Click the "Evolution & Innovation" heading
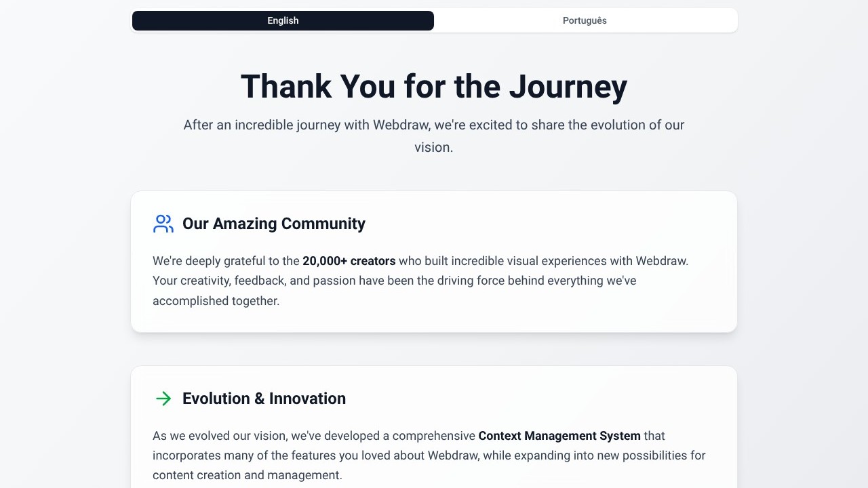 coord(264,399)
